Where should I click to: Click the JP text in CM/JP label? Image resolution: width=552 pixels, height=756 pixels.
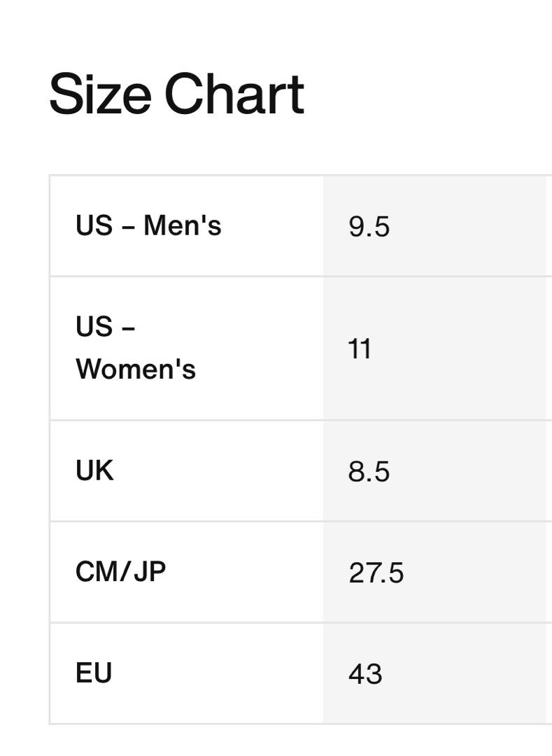tap(150, 572)
